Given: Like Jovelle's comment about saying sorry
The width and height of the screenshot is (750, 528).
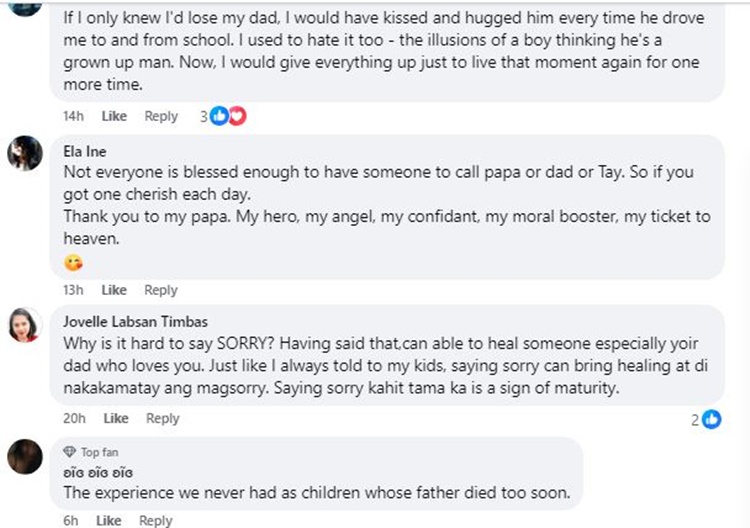Looking at the screenshot, I should click(116, 418).
